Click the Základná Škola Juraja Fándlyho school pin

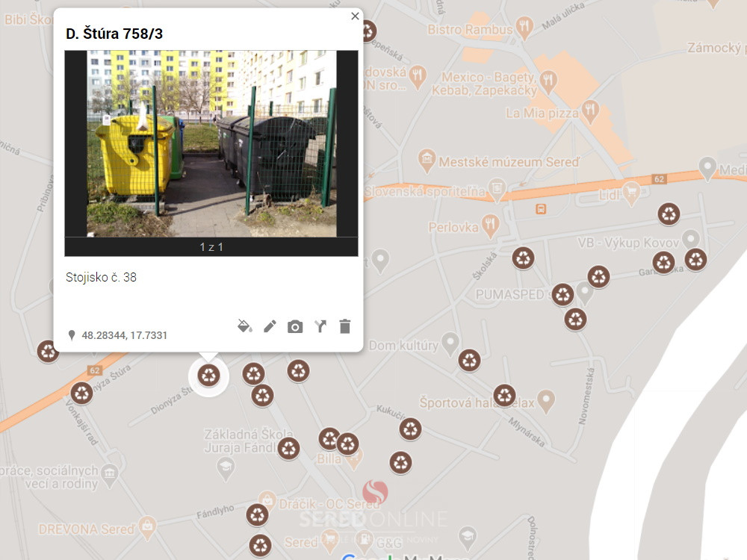(225, 469)
